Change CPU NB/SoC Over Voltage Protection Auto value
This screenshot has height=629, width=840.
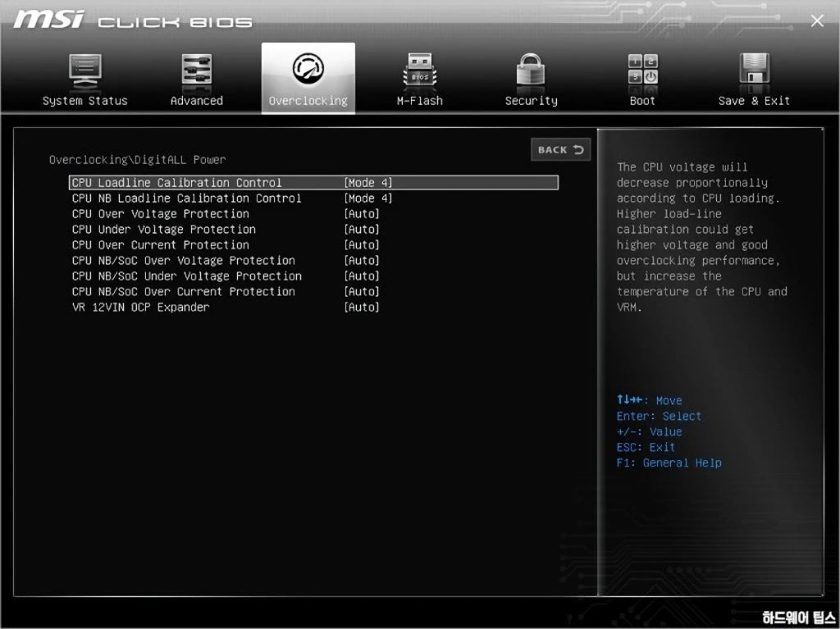(362, 261)
